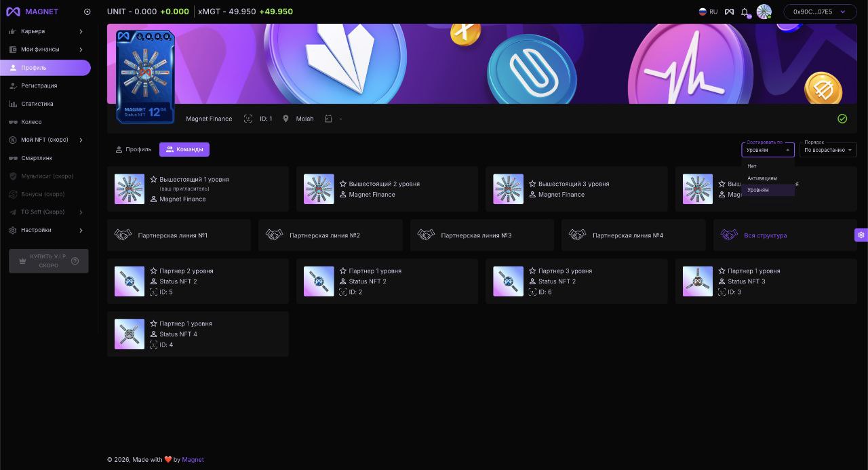Star the Партнер 2 уровня card
The width and height of the screenshot is (868, 470).
[x=154, y=271]
